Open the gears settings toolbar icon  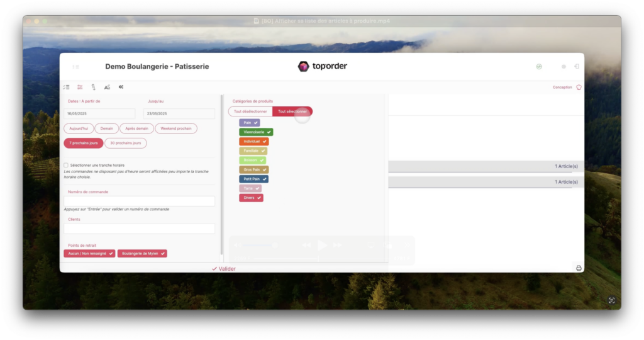point(121,87)
